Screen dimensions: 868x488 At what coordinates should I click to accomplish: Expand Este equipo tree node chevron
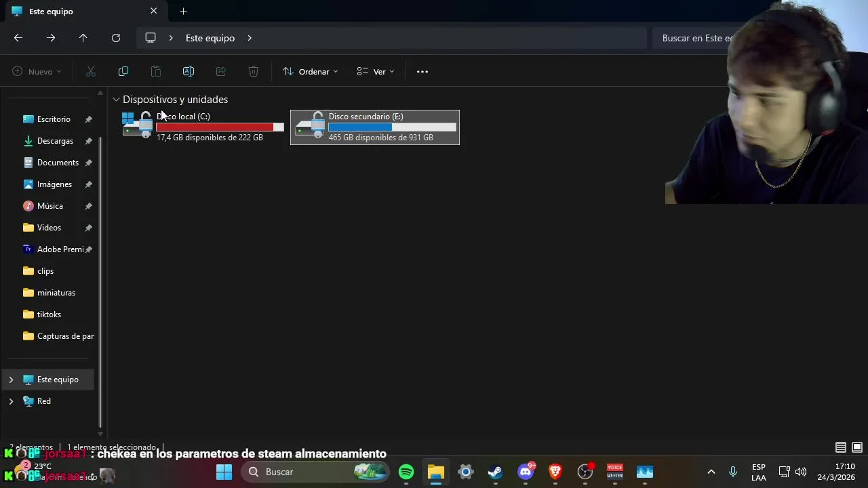(x=11, y=380)
